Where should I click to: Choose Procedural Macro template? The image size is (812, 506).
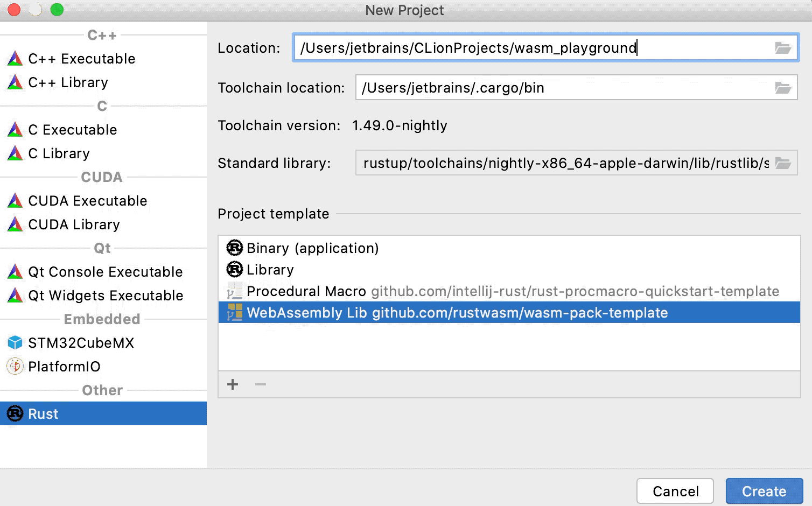coord(509,291)
